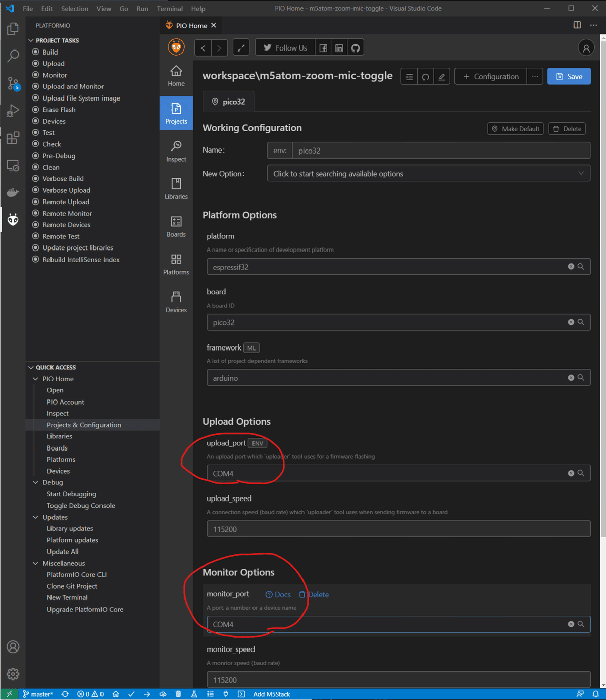
Task: Collapse the Debug tree group
Action: 35,482
